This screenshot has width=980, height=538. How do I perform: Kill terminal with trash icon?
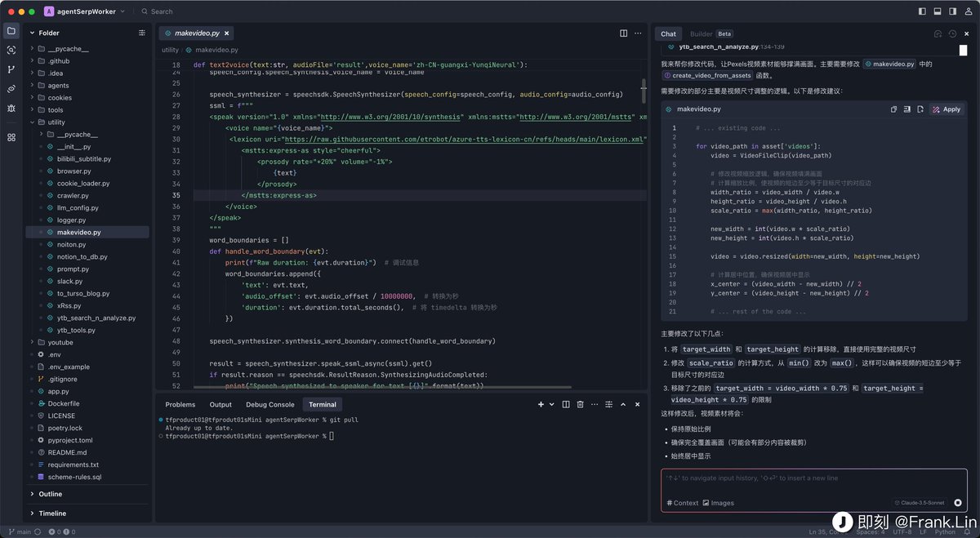[581, 404]
